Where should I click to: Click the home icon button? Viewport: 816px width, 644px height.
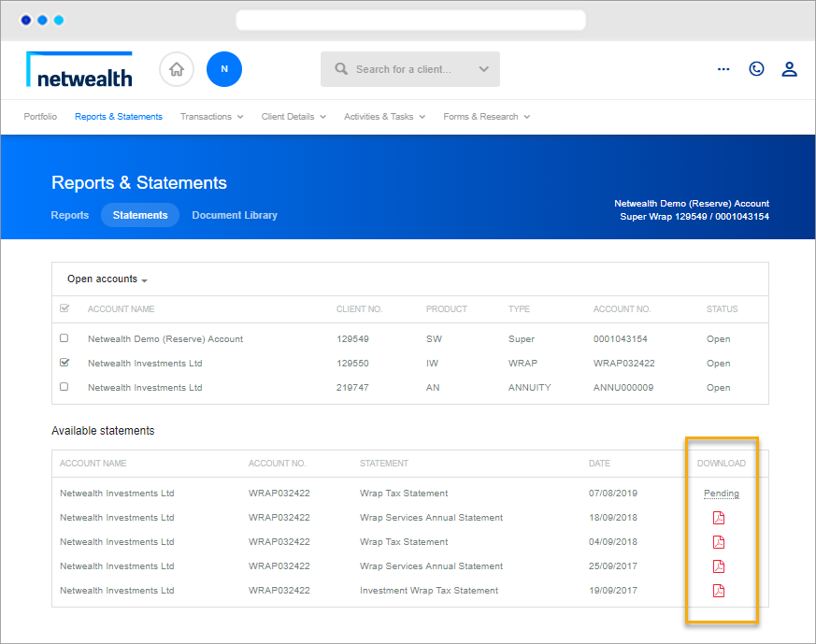click(x=177, y=69)
